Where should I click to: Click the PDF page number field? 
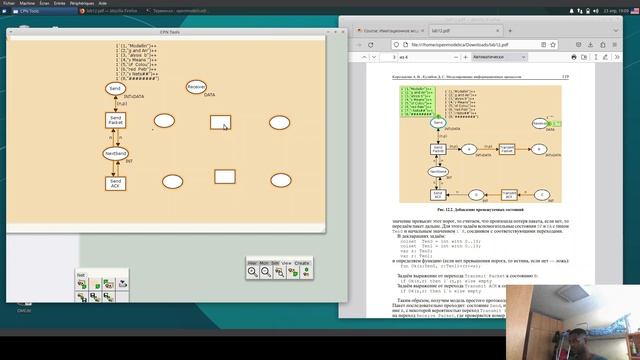[388, 57]
